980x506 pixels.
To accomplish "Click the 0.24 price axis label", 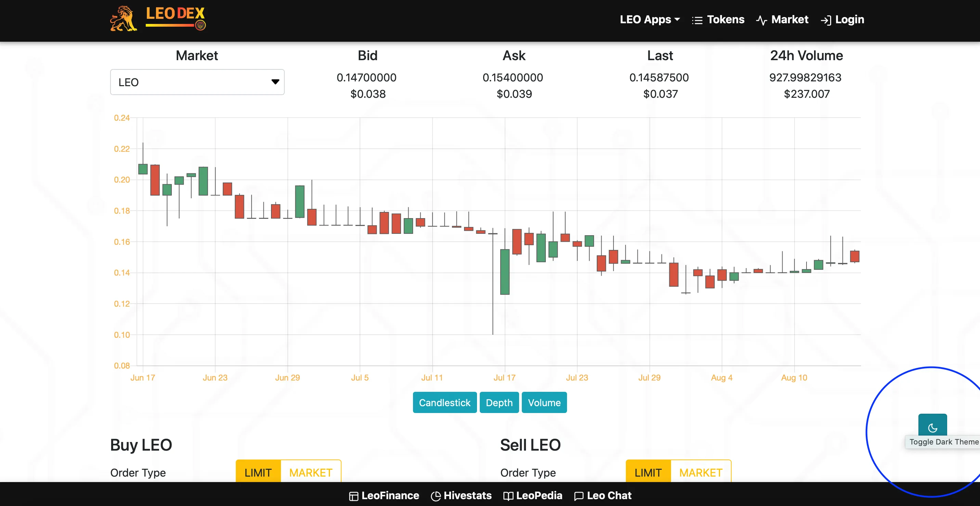I will tap(122, 118).
